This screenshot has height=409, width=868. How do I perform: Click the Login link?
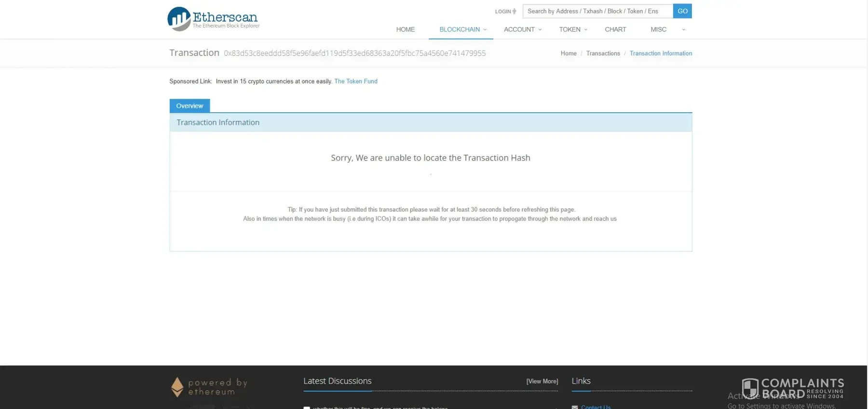[x=502, y=12]
